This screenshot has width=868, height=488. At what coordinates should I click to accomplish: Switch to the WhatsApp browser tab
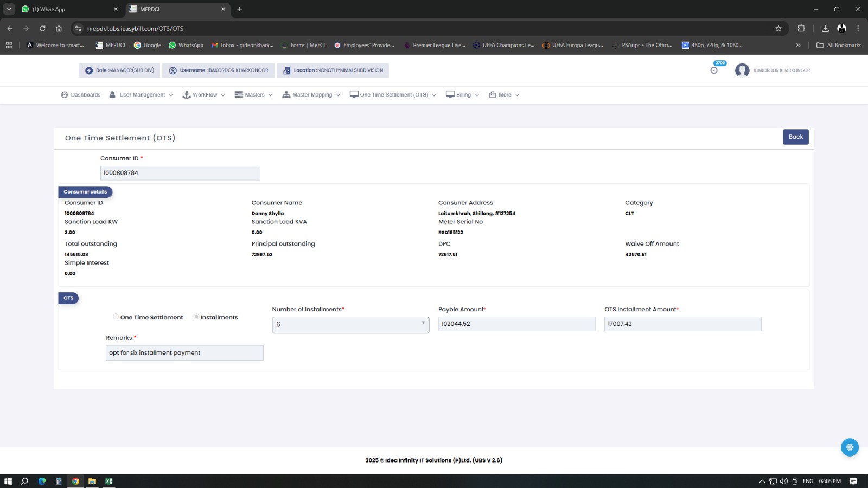(x=65, y=9)
